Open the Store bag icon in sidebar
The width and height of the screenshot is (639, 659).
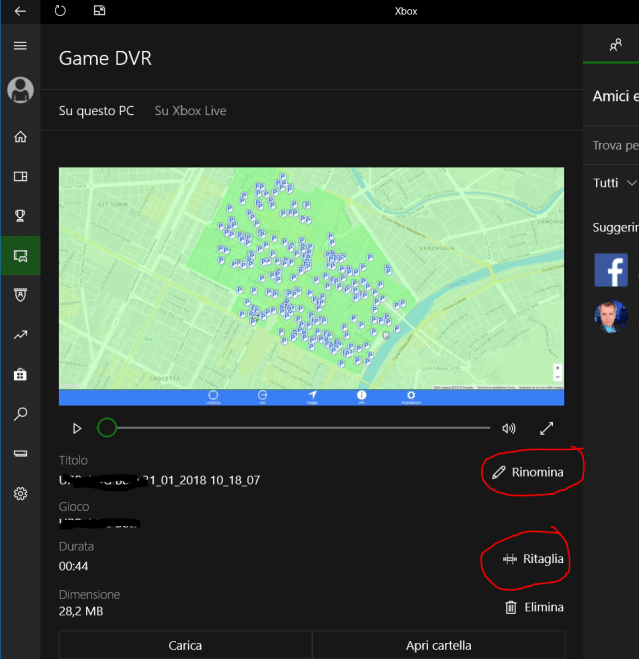point(20,375)
